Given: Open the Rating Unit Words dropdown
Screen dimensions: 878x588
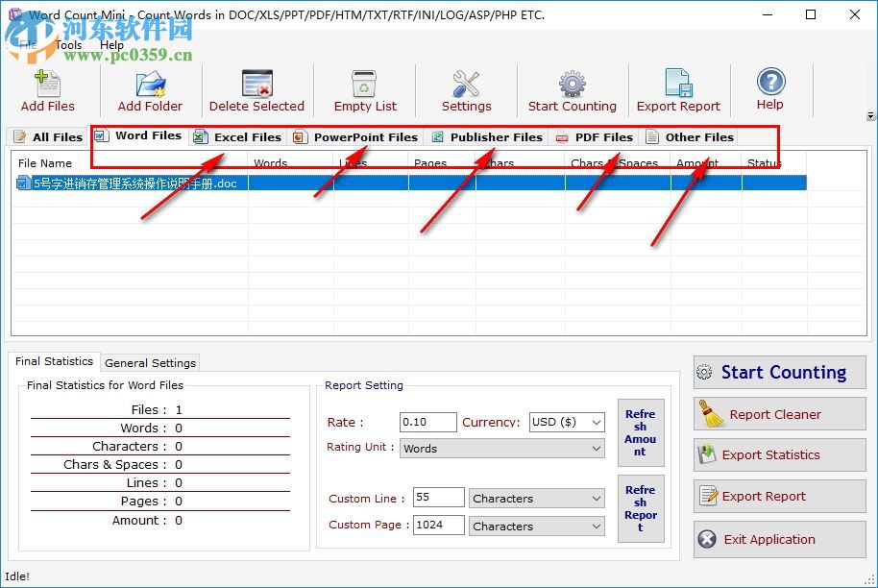Looking at the screenshot, I should 502,449.
